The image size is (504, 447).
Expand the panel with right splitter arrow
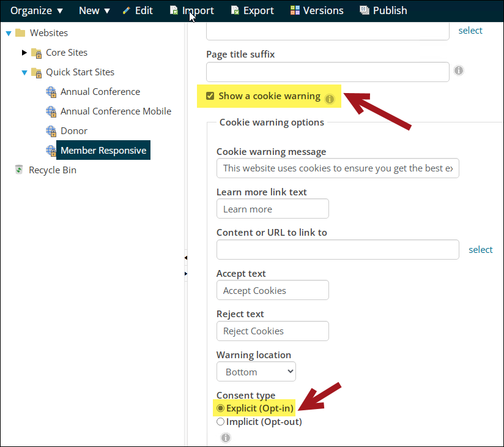[186, 274]
